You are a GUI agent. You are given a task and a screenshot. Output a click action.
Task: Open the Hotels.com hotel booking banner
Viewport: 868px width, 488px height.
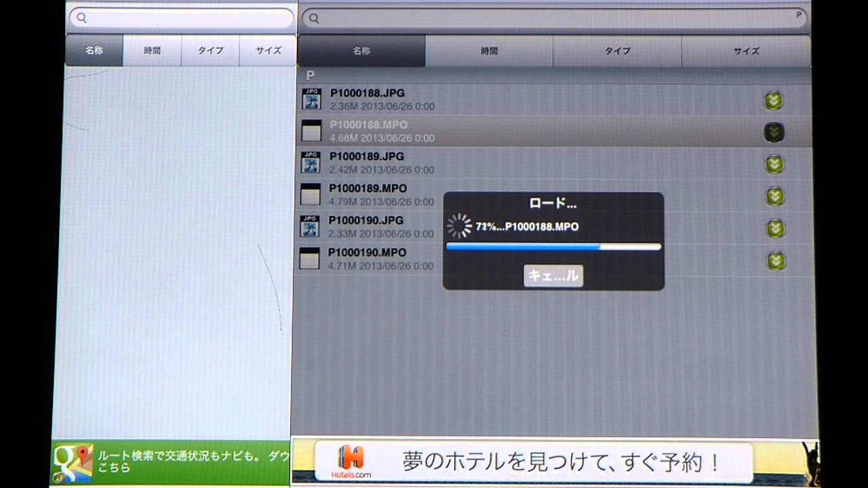click(555, 462)
